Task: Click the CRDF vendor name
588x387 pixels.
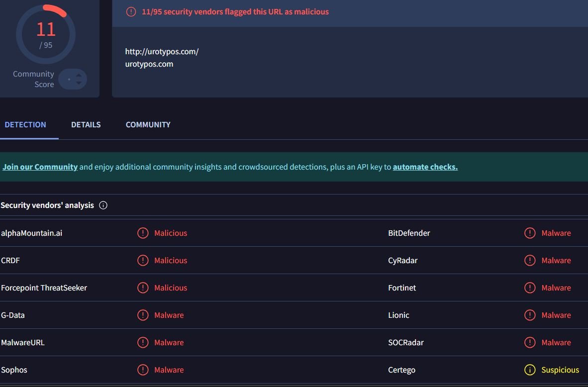Action: 10,260
